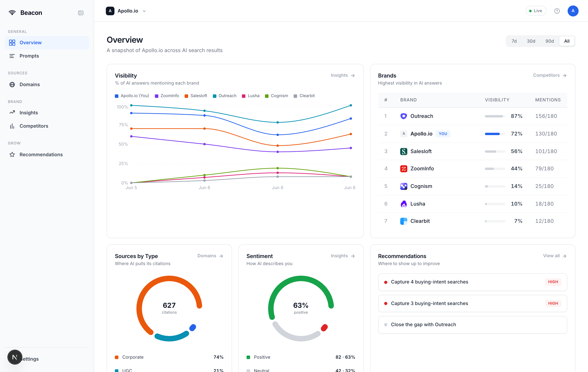
Task: Click arrow icon beside Visibility Insights link
Action: [353, 76]
